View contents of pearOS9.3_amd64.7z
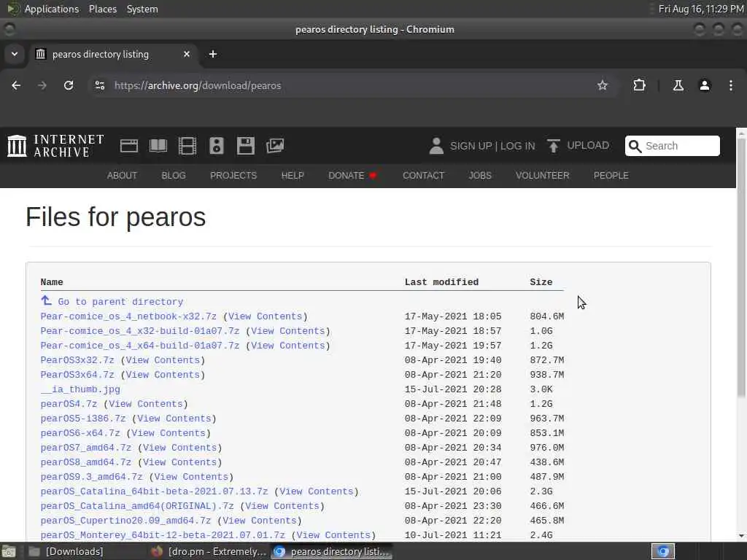The height and width of the screenshot is (560, 747). tap(191, 477)
